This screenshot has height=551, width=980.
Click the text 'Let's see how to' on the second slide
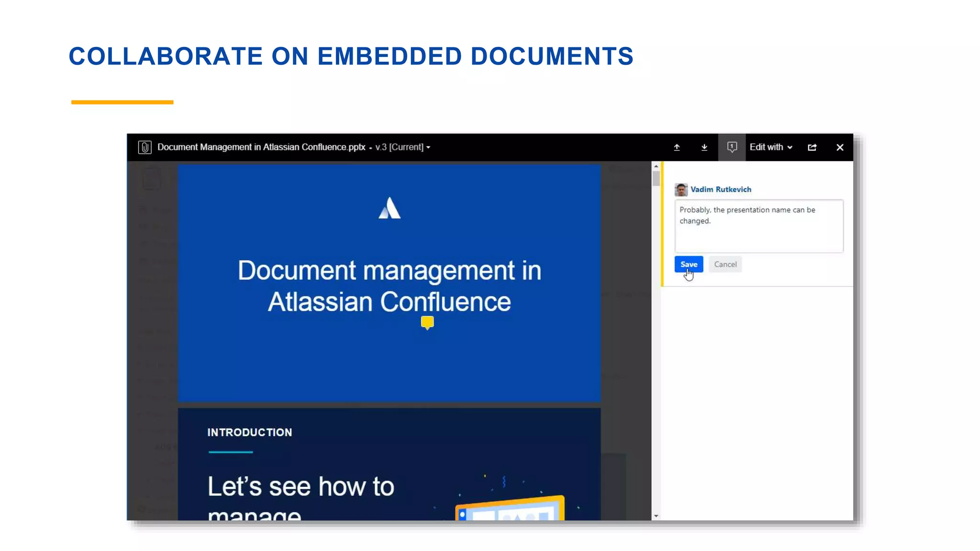[x=301, y=487]
